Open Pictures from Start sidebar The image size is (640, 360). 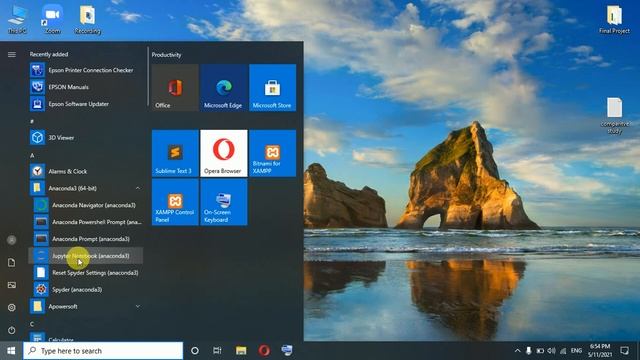[x=11, y=285]
